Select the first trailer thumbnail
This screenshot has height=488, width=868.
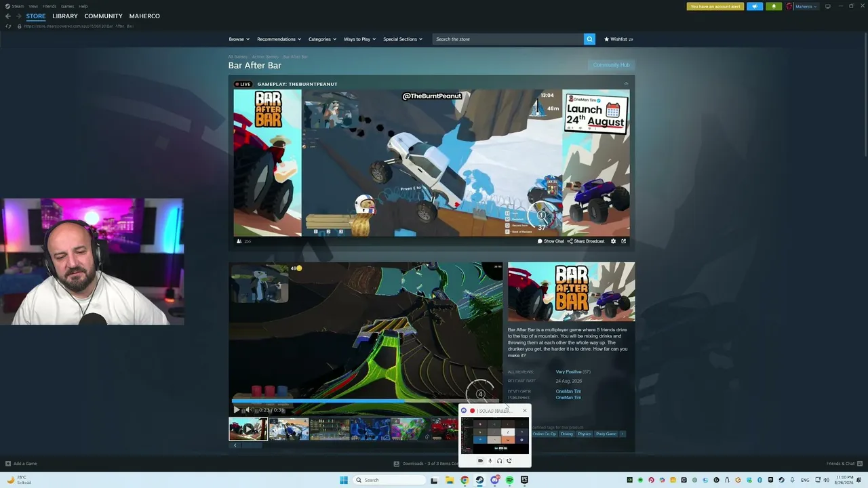[248, 429]
